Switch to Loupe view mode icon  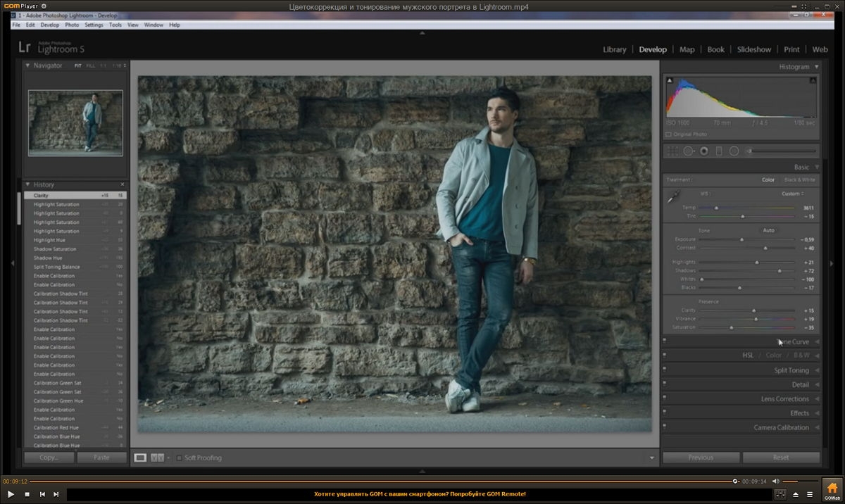pos(141,458)
